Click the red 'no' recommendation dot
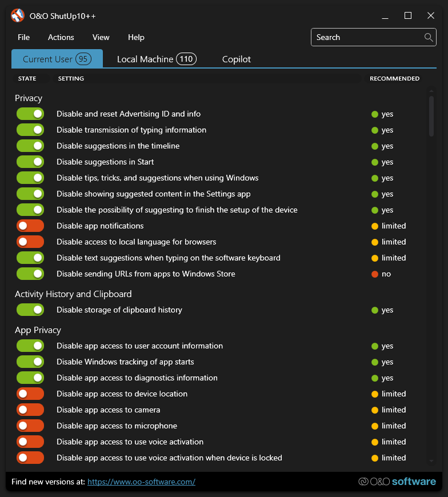Viewport: 448px width, 497px height. tap(375, 274)
